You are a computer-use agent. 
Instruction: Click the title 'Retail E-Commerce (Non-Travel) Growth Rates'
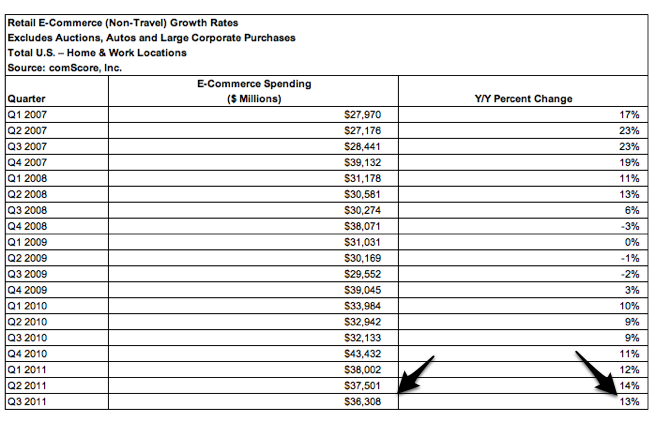click(124, 21)
